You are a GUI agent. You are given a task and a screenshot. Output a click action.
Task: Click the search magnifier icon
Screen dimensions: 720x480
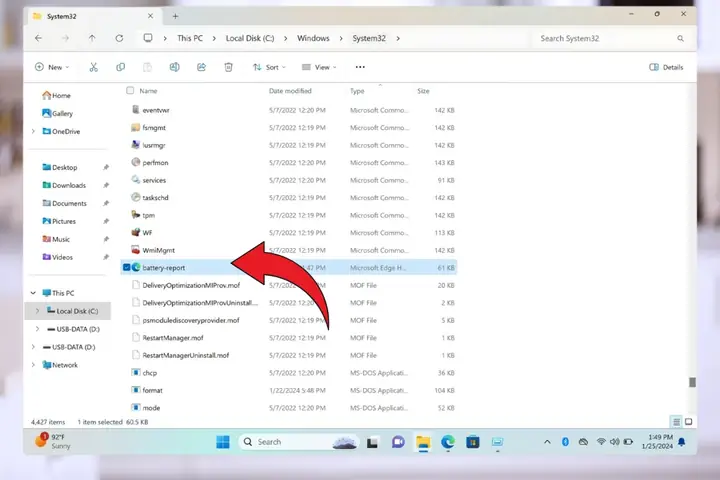tap(680, 39)
